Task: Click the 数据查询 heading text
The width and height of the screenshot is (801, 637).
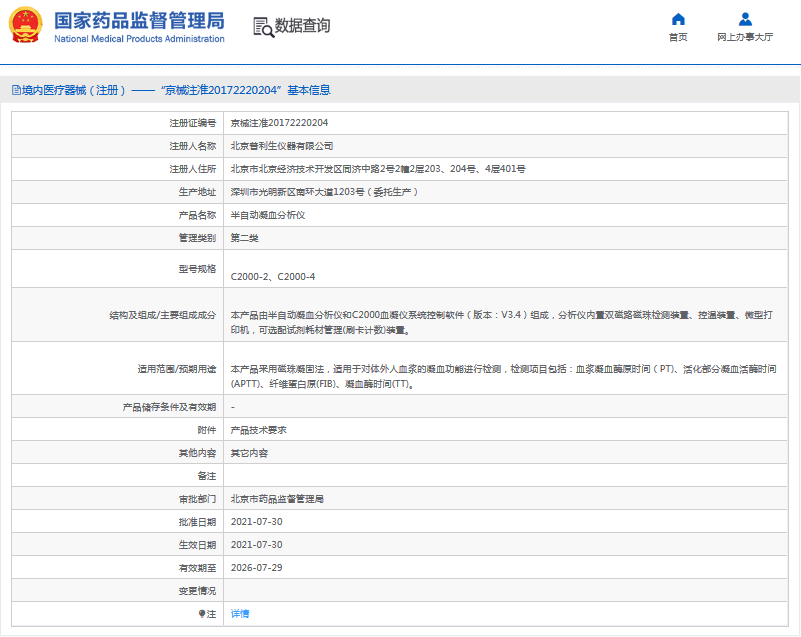Action: click(302, 26)
